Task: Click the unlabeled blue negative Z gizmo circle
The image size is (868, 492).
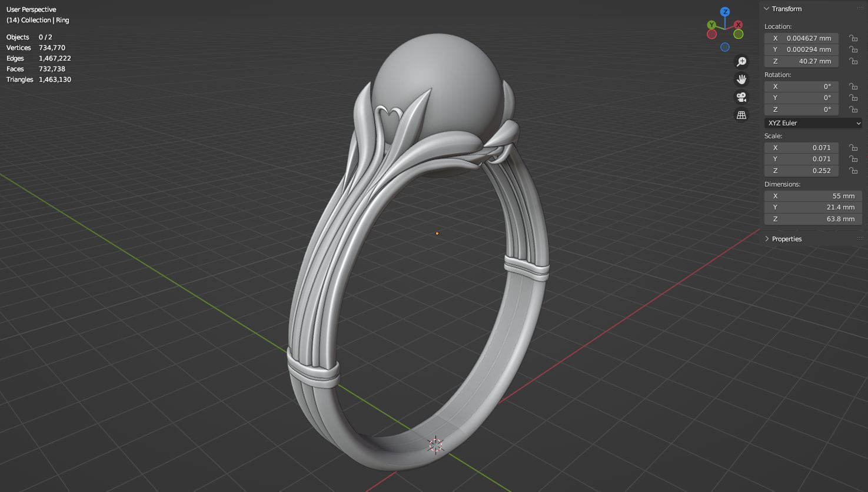Action: 725,47
